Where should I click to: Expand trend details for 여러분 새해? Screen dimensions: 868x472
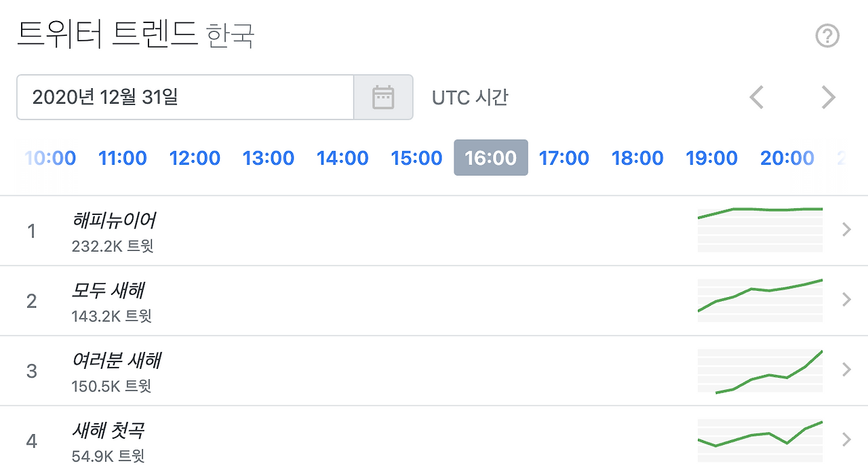coord(845,370)
